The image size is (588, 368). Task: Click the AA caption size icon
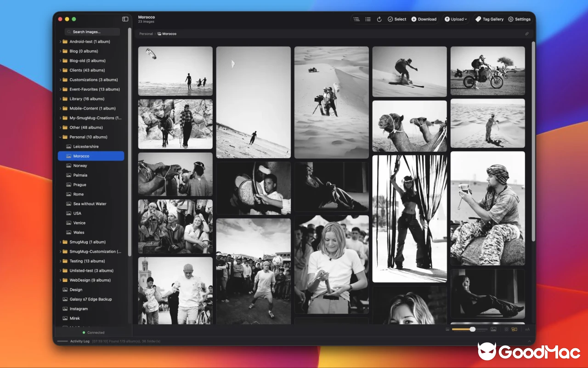pyautogui.click(x=527, y=329)
